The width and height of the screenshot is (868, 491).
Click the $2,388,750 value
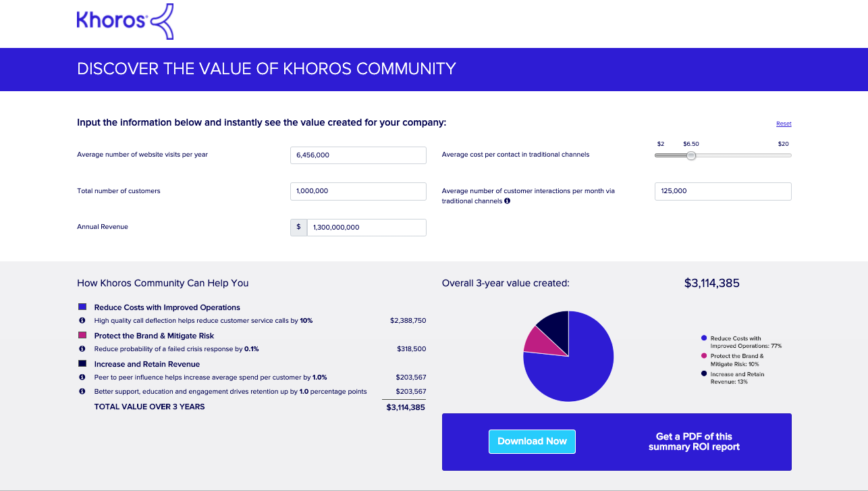(408, 321)
